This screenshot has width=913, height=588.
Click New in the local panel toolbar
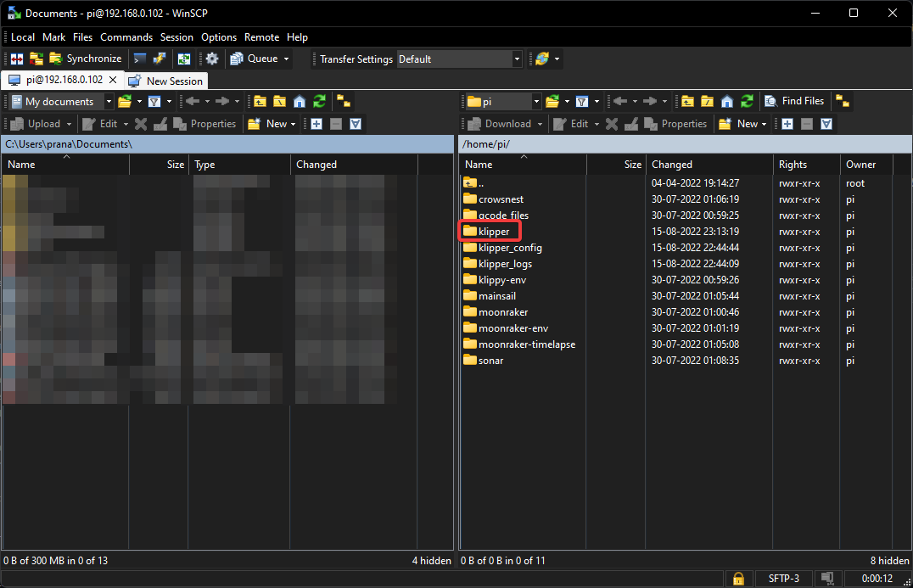tap(270, 124)
